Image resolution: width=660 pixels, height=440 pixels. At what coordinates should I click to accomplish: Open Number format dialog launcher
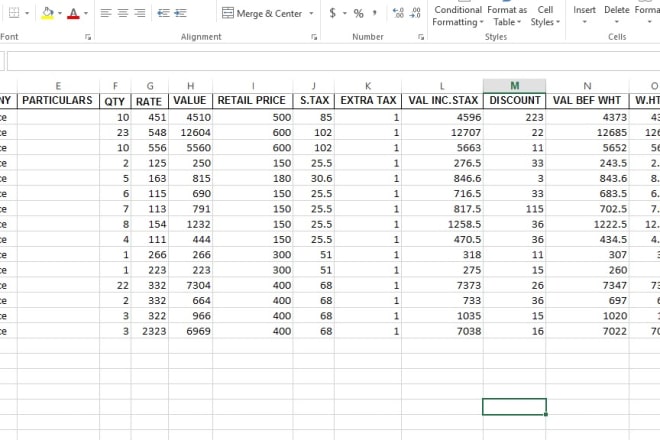(421, 37)
